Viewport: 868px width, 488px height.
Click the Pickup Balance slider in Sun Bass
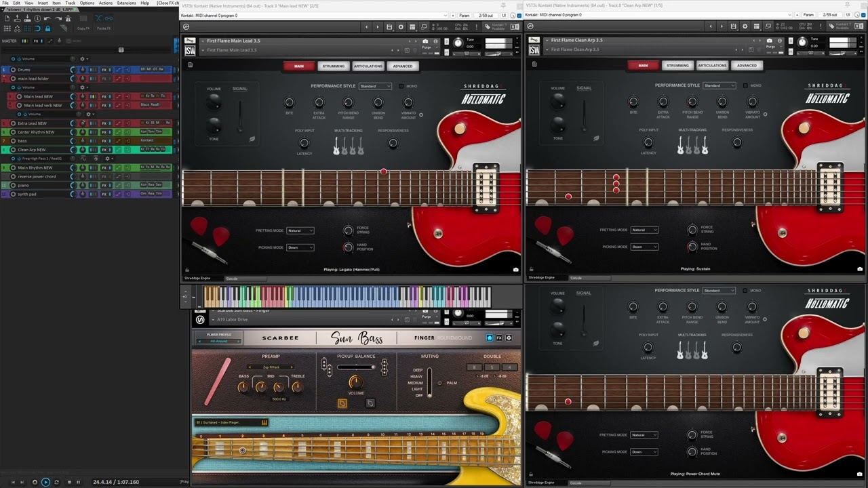[356, 367]
